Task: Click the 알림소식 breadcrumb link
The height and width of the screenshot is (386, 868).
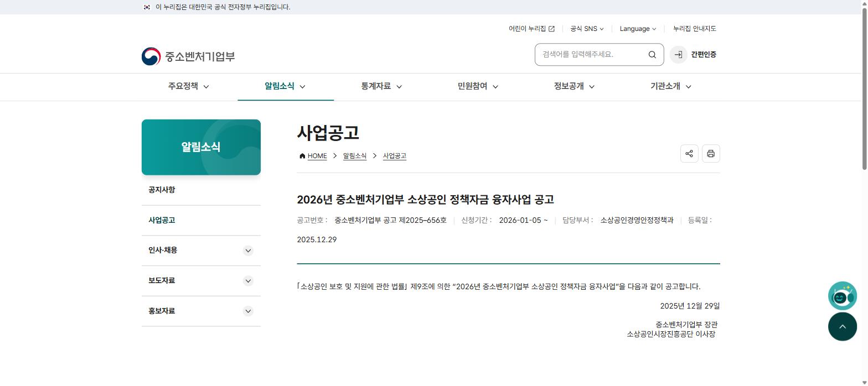Action: (x=354, y=156)
